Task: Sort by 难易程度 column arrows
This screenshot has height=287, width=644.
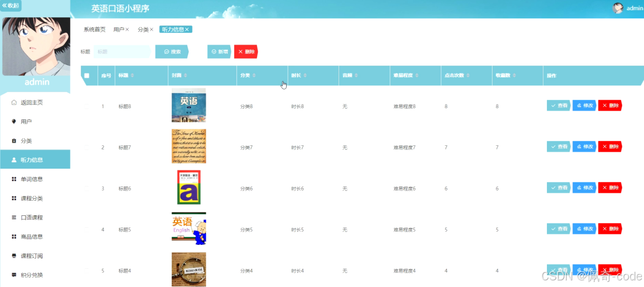Action: (x=417, y=76)
